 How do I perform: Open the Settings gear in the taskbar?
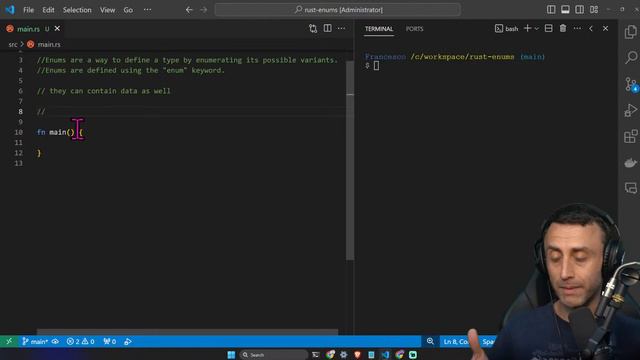(x=344, y=355)
